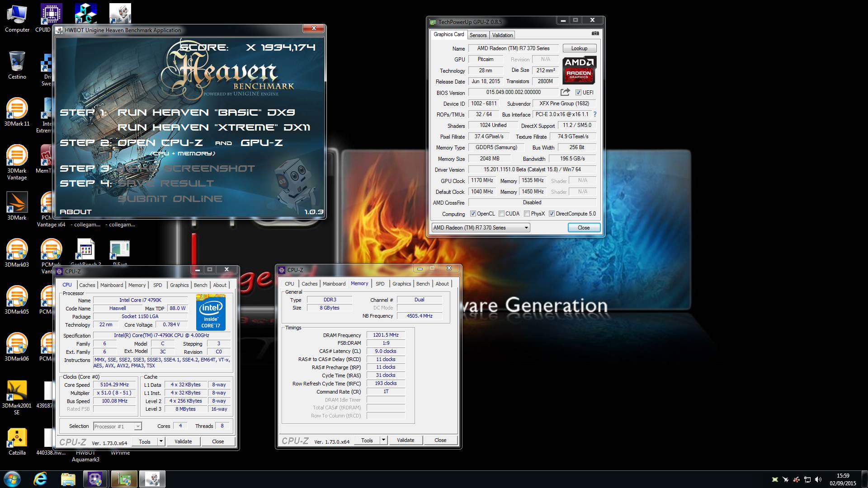Expand Tools dropdown arrow in CPU-Z Memory window

(383, 440)
